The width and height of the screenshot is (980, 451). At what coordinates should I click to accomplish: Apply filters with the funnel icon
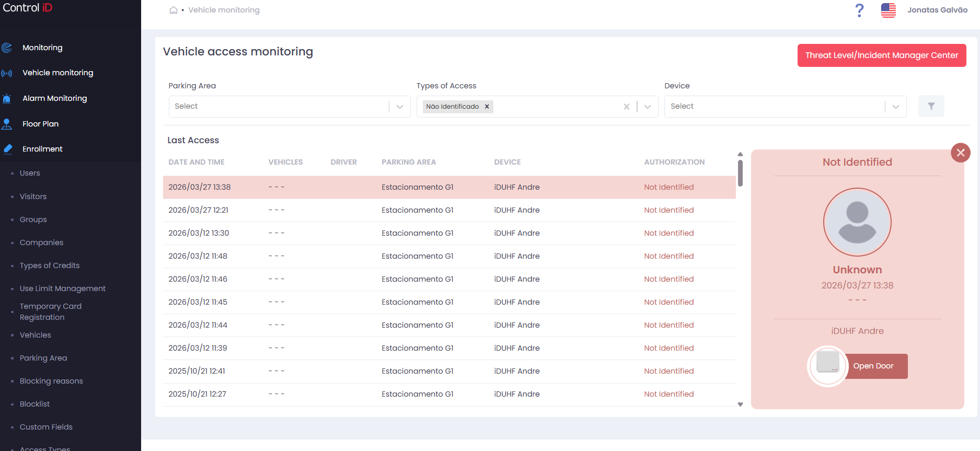[x=931, y=106]
